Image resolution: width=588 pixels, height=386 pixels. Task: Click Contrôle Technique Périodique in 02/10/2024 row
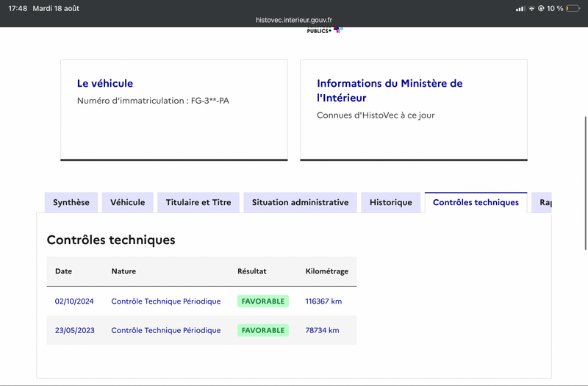[x=166, y=301]
